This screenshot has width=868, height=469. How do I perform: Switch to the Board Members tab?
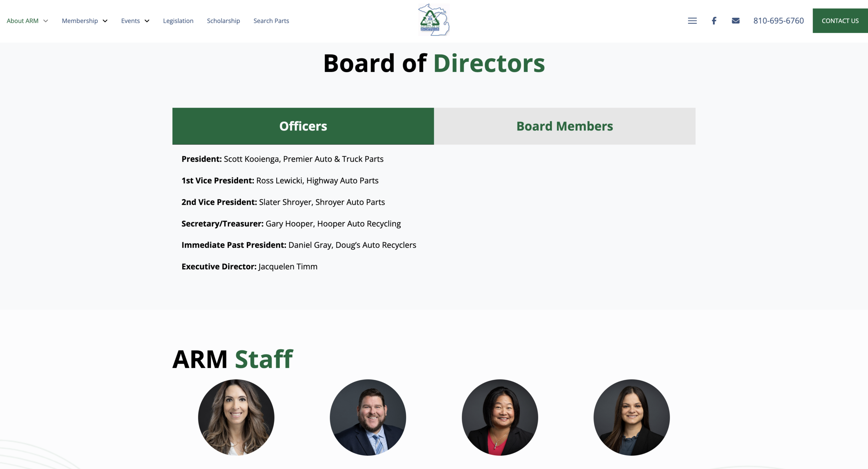click(565, 126)
